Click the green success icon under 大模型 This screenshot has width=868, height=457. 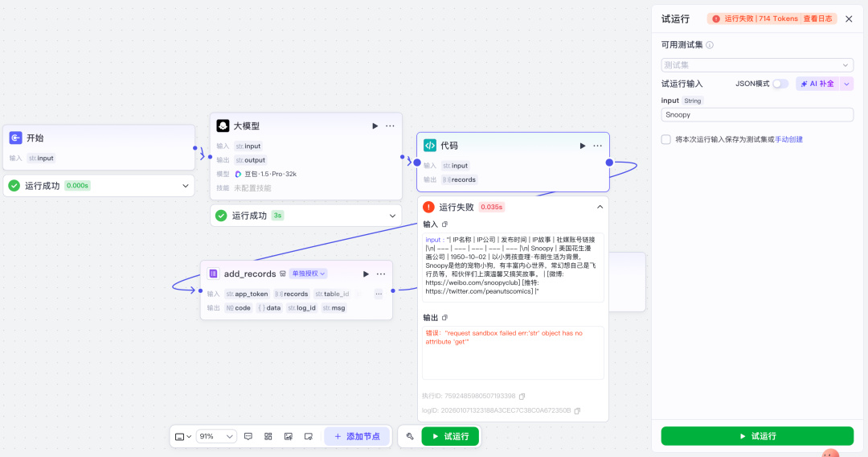pyautogui.click(x=221, y=216)
